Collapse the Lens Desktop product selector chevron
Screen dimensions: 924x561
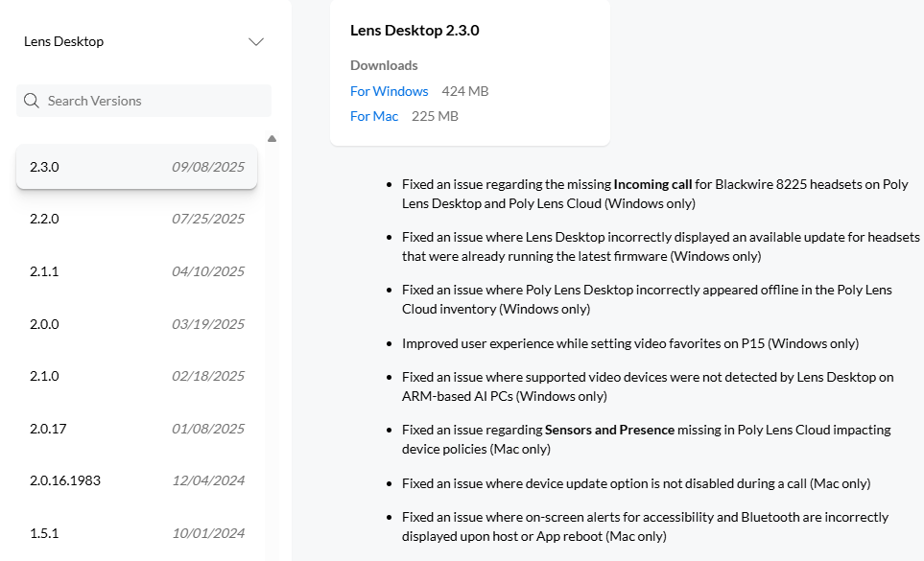(x=255, y=41)
